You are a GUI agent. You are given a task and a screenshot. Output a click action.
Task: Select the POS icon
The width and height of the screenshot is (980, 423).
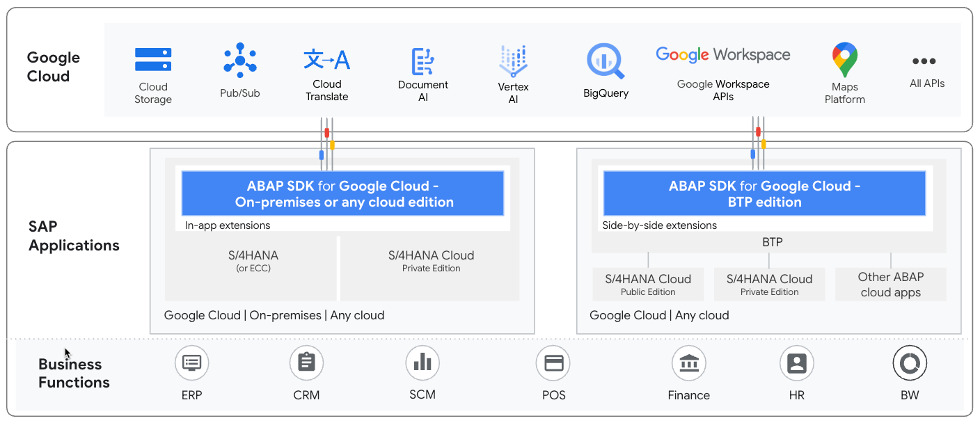point(553,362)
